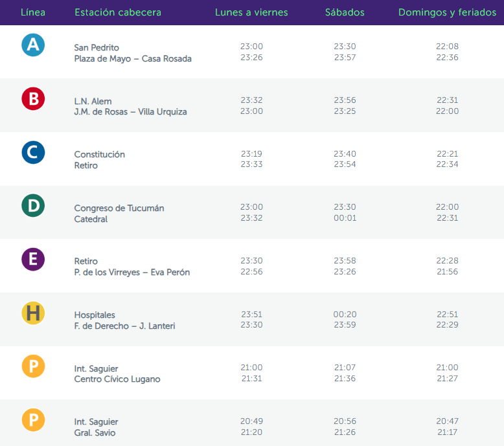Image resolution: width=504 pixels, height=446 pixels.
Task: Select the "Estación cabecera" column header
Action: (x=118, y=12)
